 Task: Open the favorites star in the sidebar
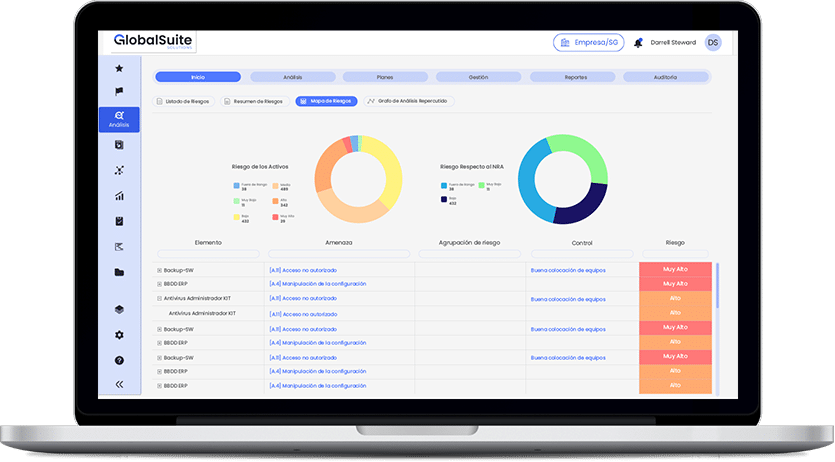point(119,68)
